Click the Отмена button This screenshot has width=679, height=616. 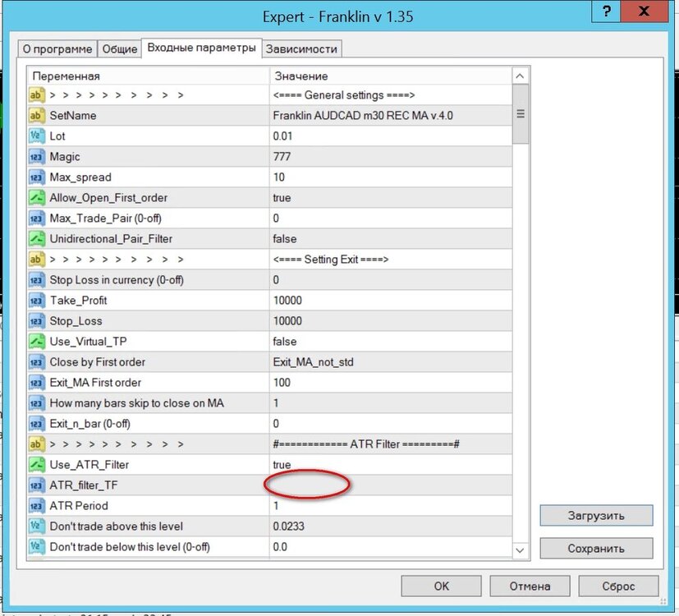click(530, 586)
